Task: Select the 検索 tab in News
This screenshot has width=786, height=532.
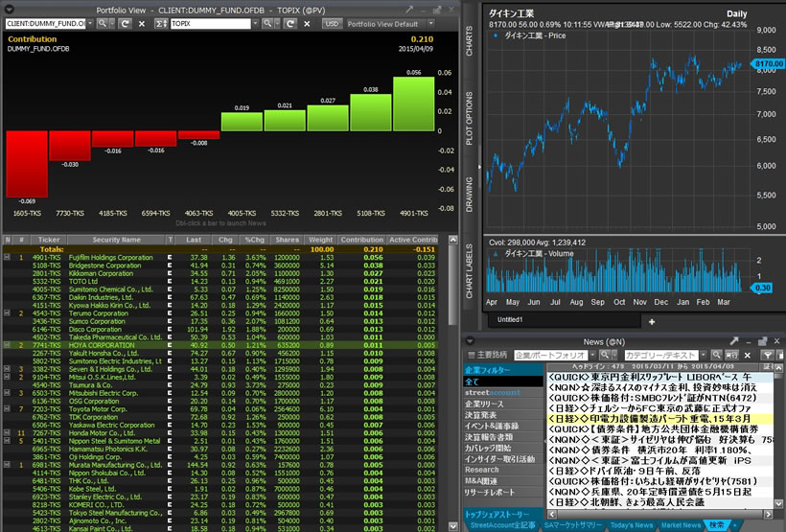Action: click(x=717, y=525)
